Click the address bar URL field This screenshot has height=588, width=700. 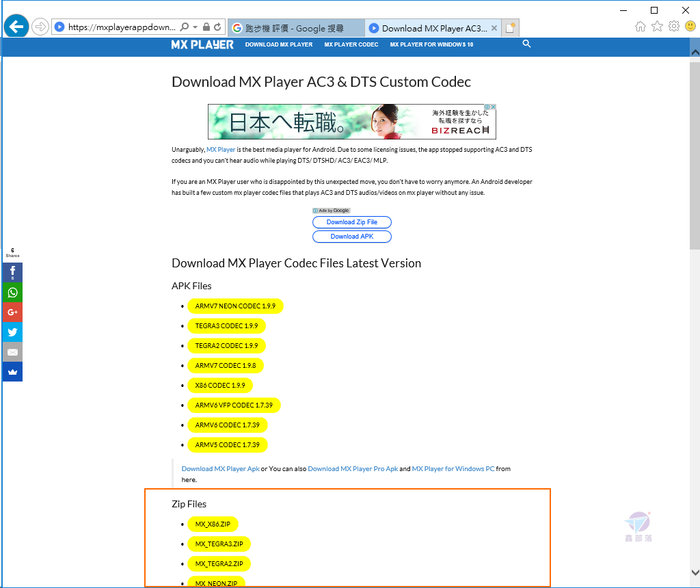pos(122,27)
